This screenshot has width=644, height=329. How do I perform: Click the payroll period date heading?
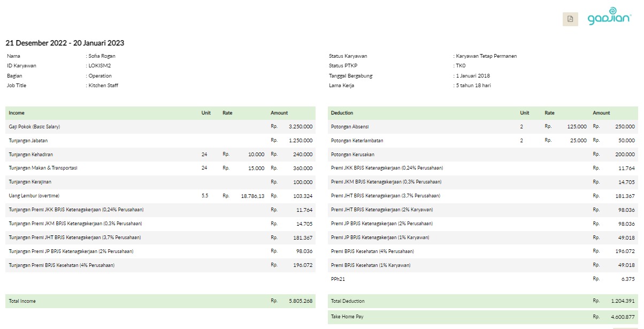pos(65,43)
